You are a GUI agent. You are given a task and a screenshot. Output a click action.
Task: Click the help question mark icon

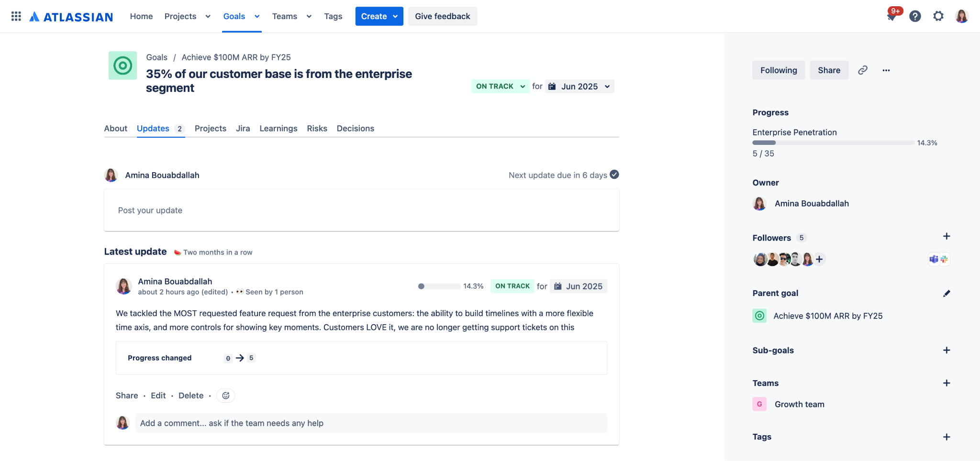915,16
